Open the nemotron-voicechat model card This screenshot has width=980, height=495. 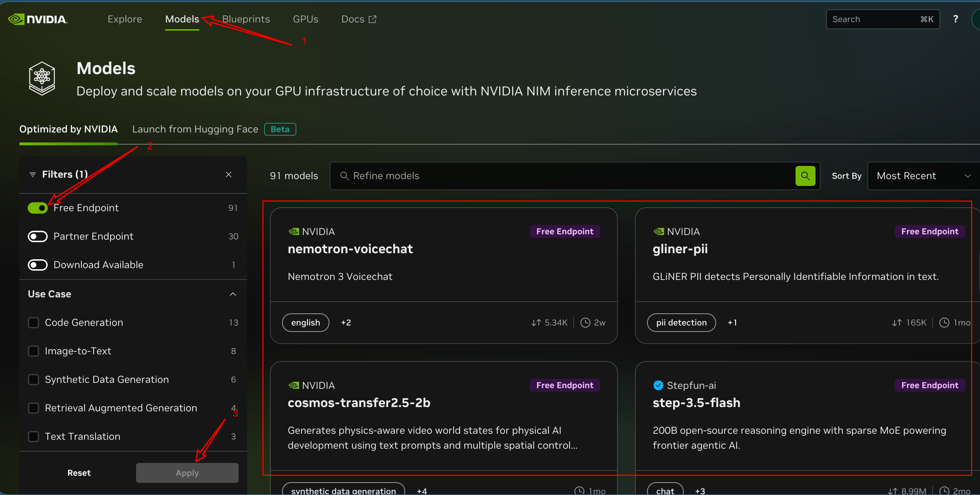444,276
